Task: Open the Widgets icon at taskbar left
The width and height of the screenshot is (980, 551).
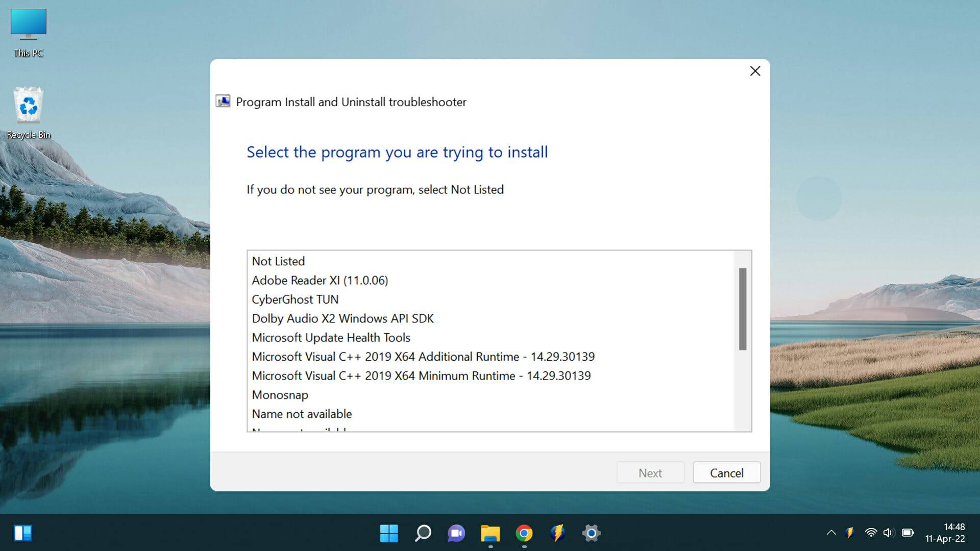Action: [x=23, y=533]
